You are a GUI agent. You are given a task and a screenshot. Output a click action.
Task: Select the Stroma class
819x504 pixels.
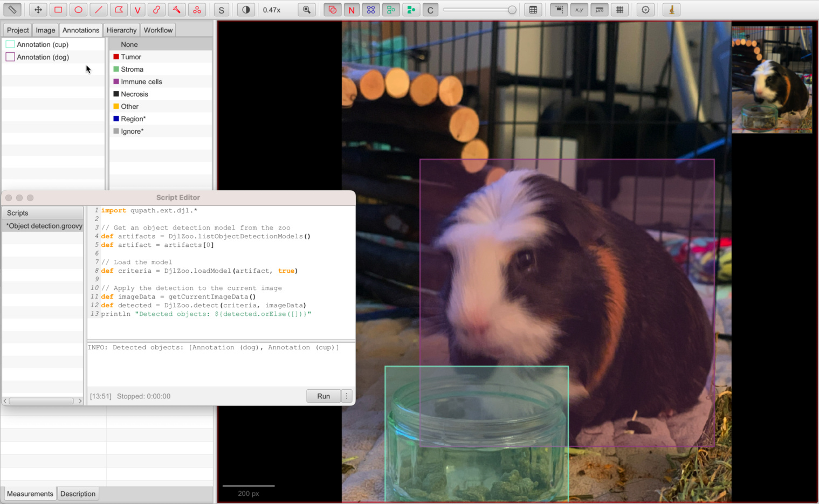[x=161, y=69]
